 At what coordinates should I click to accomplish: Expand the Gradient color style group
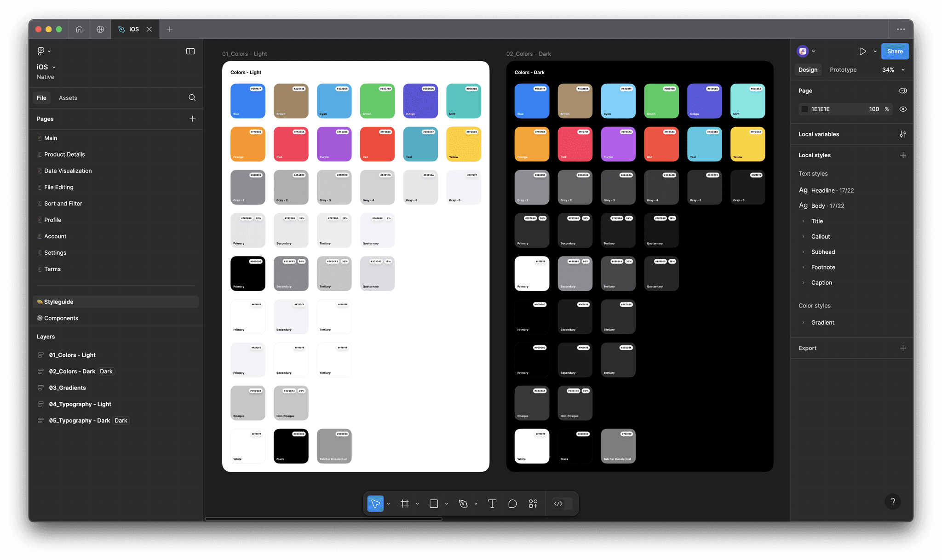point(803,322)
